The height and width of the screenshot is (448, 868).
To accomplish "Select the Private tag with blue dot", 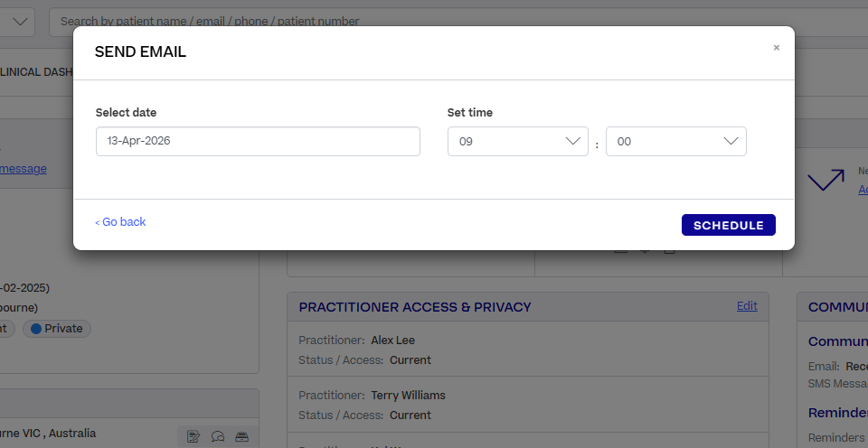I will point(56,329).
